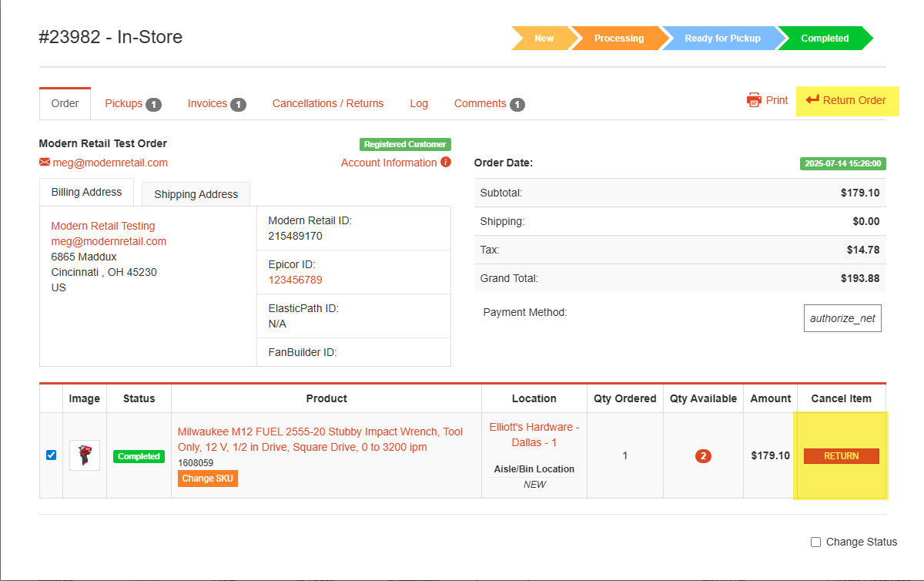Click the red RETURN button for the item
Image resolution: width=924 pixels, height=581 pixels.
(842, 456)
